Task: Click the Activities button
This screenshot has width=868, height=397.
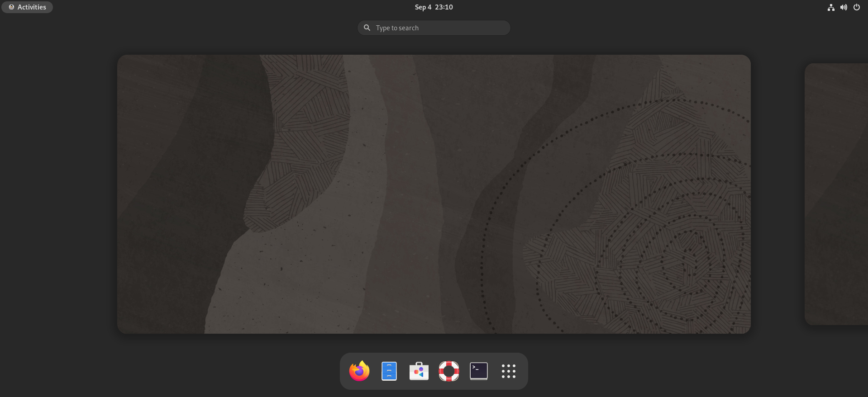Action: pos(27,7)
